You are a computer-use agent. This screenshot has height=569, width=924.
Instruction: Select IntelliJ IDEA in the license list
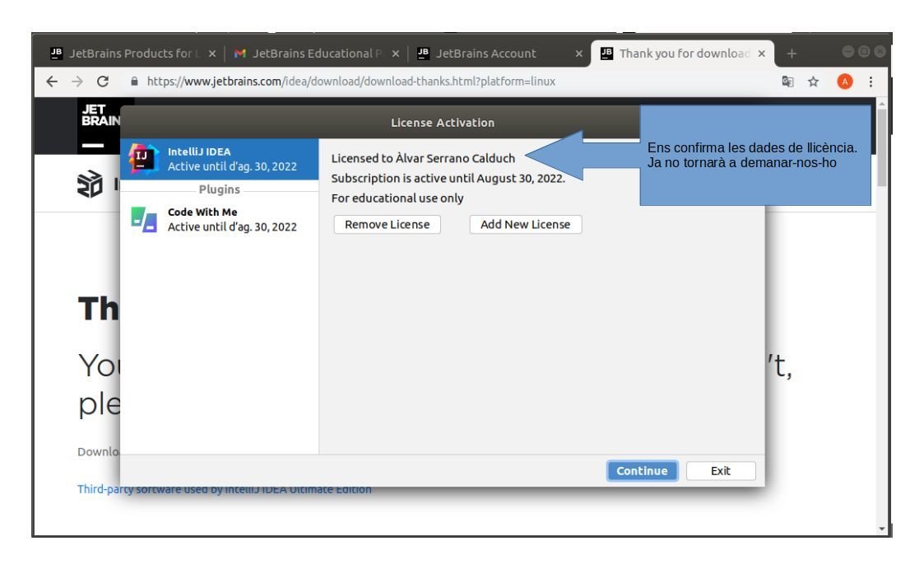[x=219, y=159]
